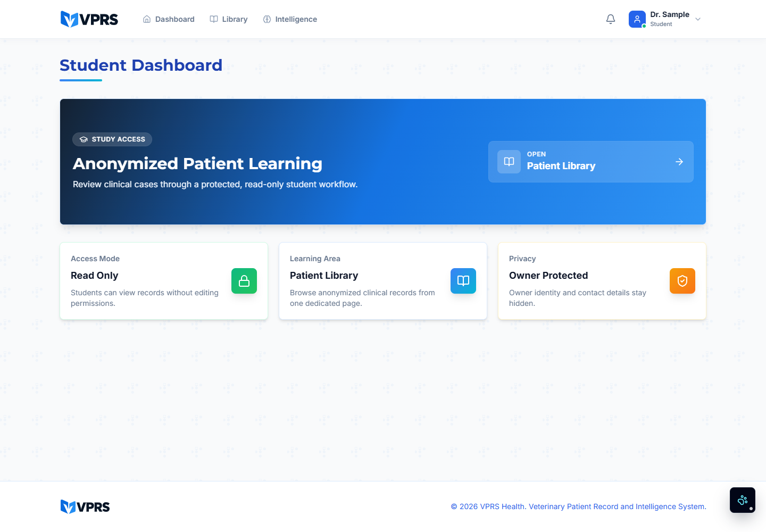Click the Patient Library card title
The image size is (766, 532).
coord(324,276)
